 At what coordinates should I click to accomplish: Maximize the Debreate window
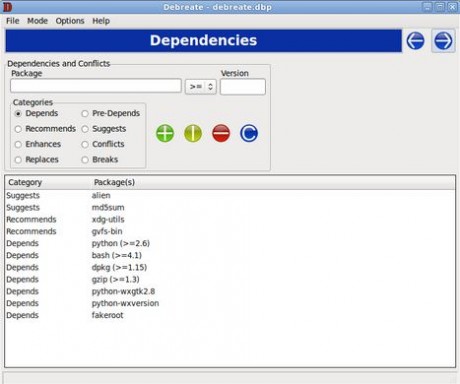(440, 7)
